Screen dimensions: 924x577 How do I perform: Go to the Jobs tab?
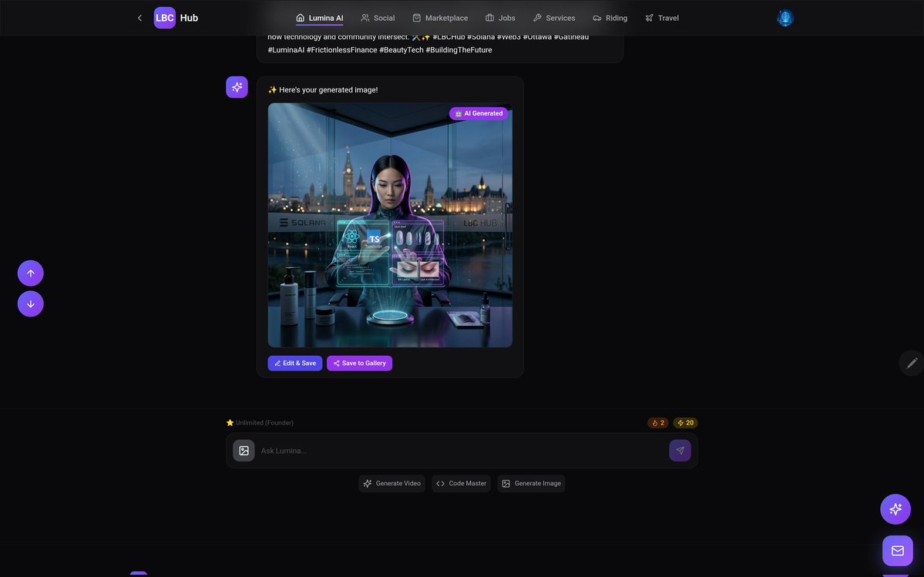click(500, 18)
